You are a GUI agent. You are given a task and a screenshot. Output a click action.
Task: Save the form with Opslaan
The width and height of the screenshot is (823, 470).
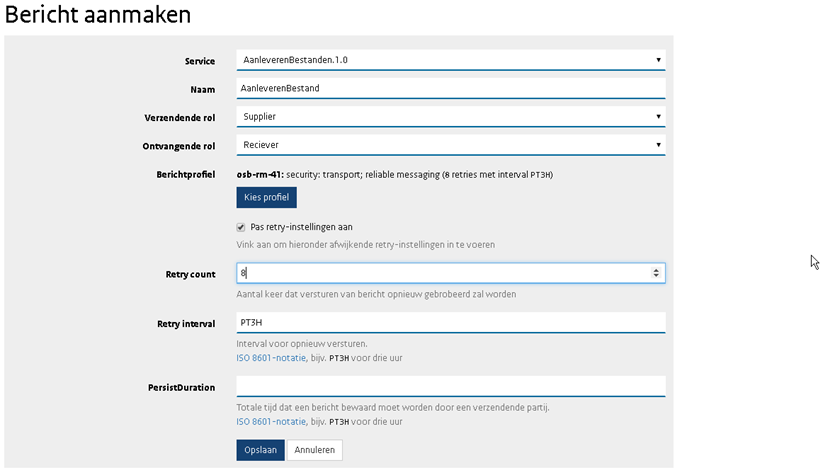(x=260, y=450)
